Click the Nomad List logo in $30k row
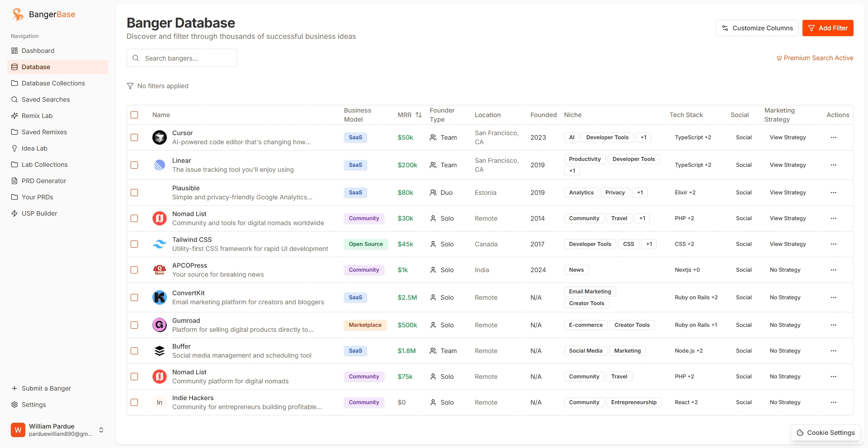 coord(160,218)
